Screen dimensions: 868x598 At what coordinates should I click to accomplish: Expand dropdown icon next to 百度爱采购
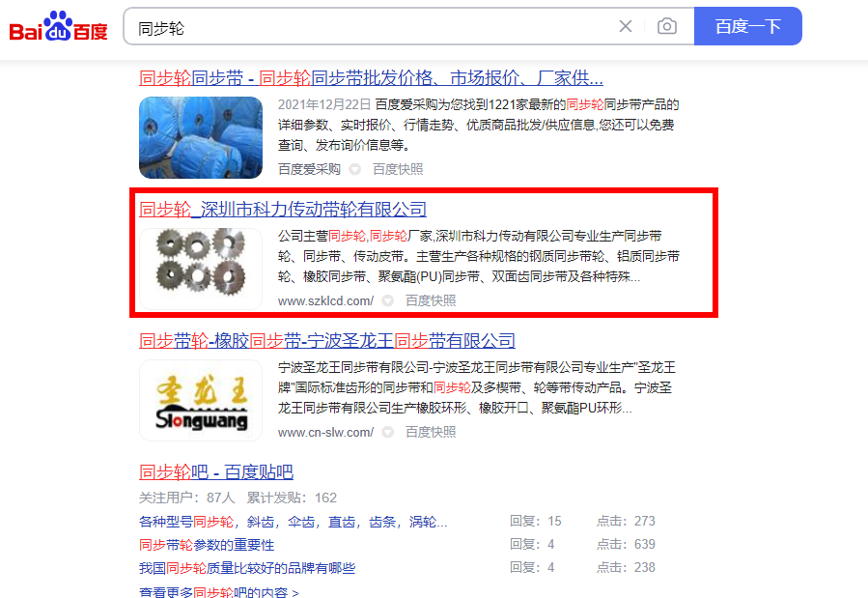coord(355,169)
